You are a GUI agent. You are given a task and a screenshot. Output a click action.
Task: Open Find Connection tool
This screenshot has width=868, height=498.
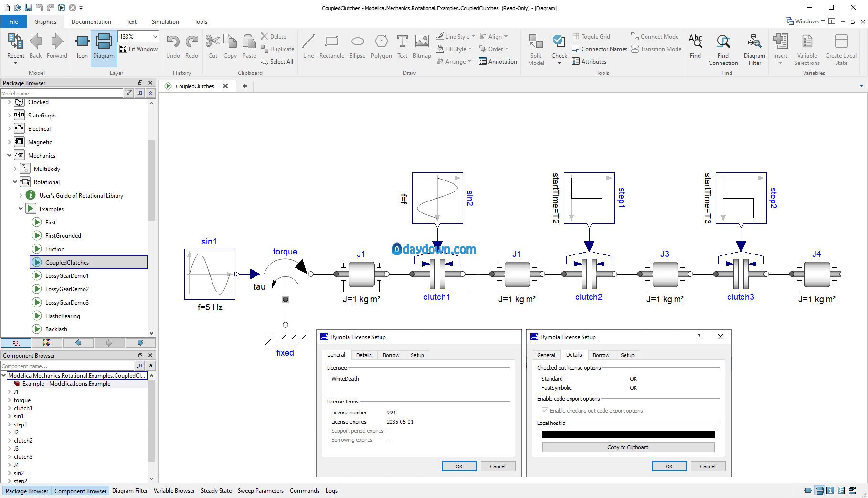pos(723,50)
